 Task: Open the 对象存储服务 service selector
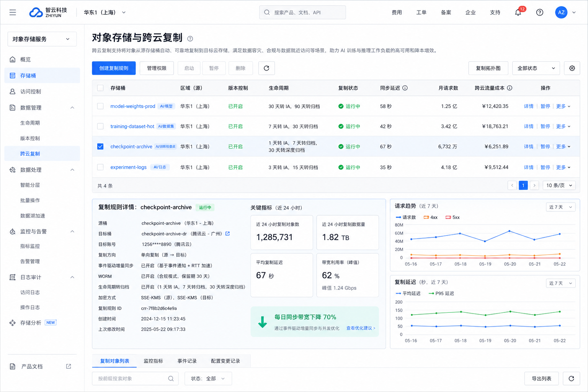point(42,39)
